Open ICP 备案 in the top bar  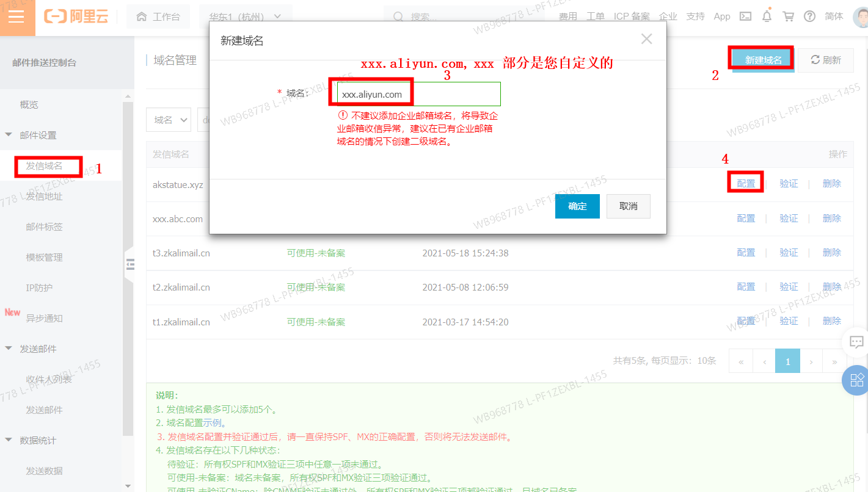(632, 16)
